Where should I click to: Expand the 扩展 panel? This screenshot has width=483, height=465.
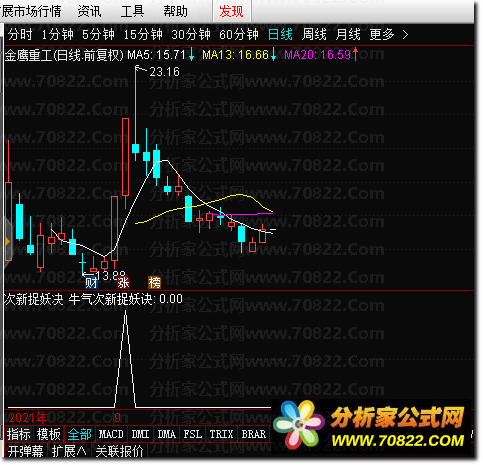point(69,452)
